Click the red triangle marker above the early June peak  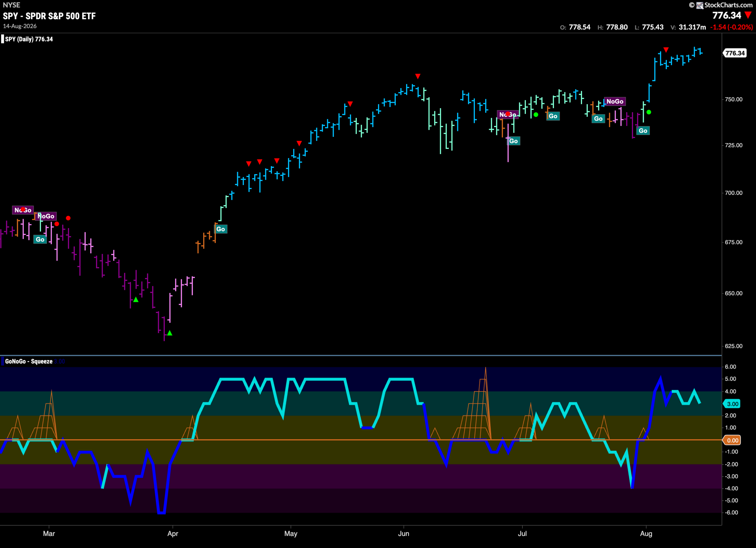point(418,76)
